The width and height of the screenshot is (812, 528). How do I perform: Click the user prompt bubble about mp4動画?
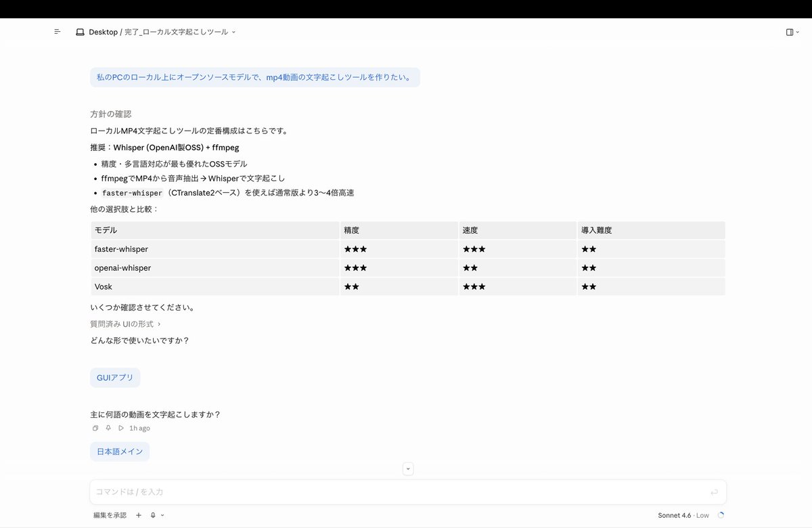click(x=255, y=77)
